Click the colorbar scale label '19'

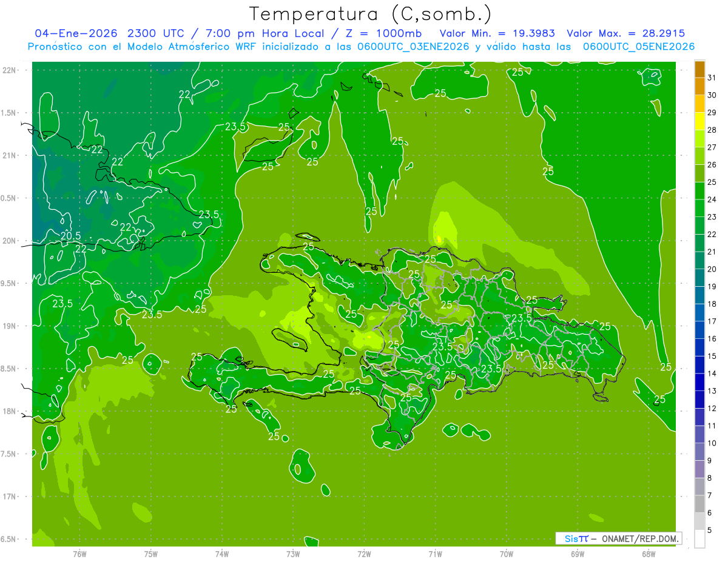pyautogui.click(x=712, y=287)
